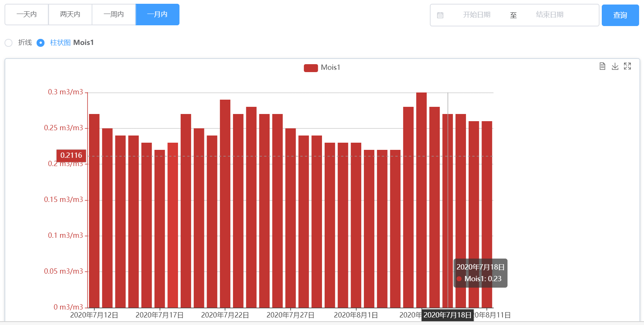Viewport: 644px width, 325px height.
Task: Click the chart fullscreen expand icon
Action: (x=627, y=66)
